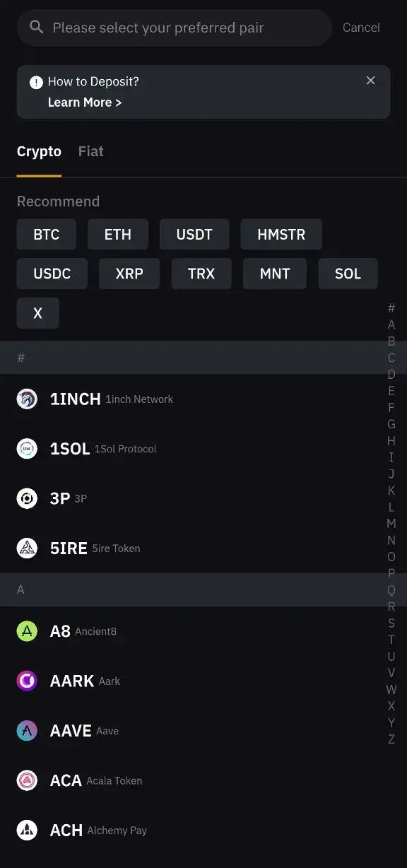This screenshot has height=868, width=407.
Task: Select the USDT recommend chip
Action: click(x=194, y=234)
